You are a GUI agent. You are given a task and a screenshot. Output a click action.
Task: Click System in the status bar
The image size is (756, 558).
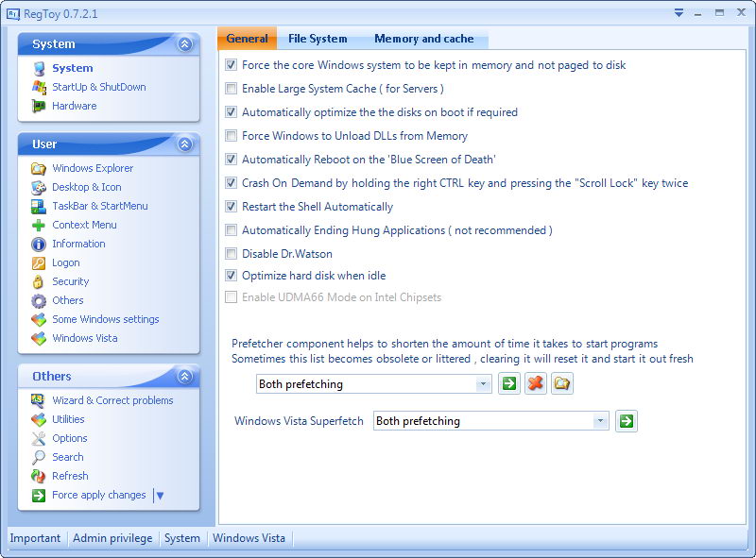[x=182, y=538]
